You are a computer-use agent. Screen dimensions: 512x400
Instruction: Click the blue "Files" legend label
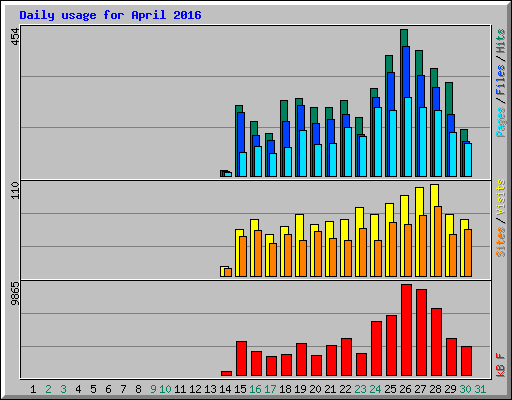click(x=500, y=79)
